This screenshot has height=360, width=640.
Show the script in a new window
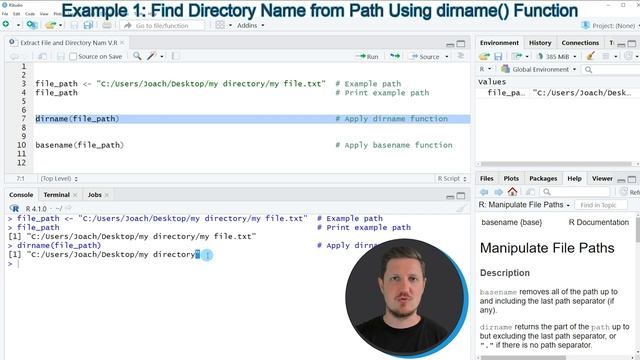coord(42,56)
